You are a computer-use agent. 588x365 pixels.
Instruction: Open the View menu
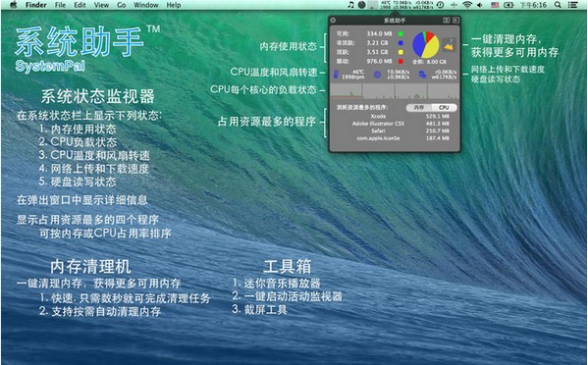[x=101, y=5]
